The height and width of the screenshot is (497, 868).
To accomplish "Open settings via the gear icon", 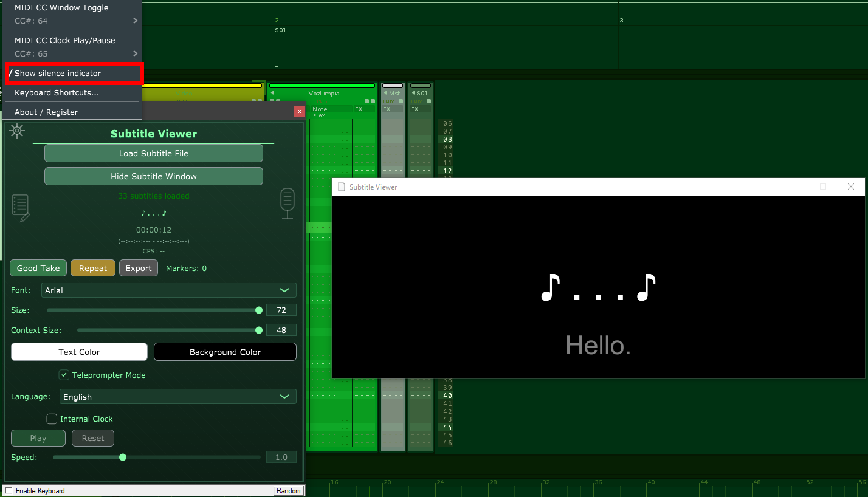I will (x=17, y=131).
